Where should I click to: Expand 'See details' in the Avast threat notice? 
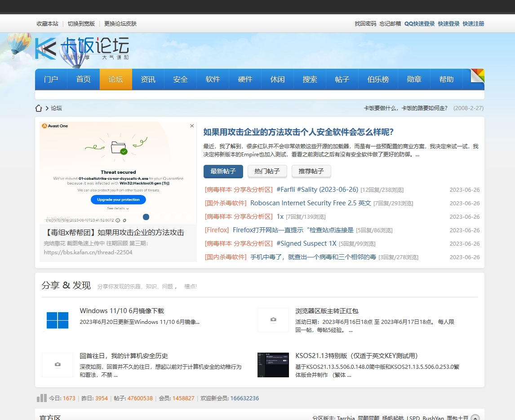pyautogui.click(x=118, y=208)
